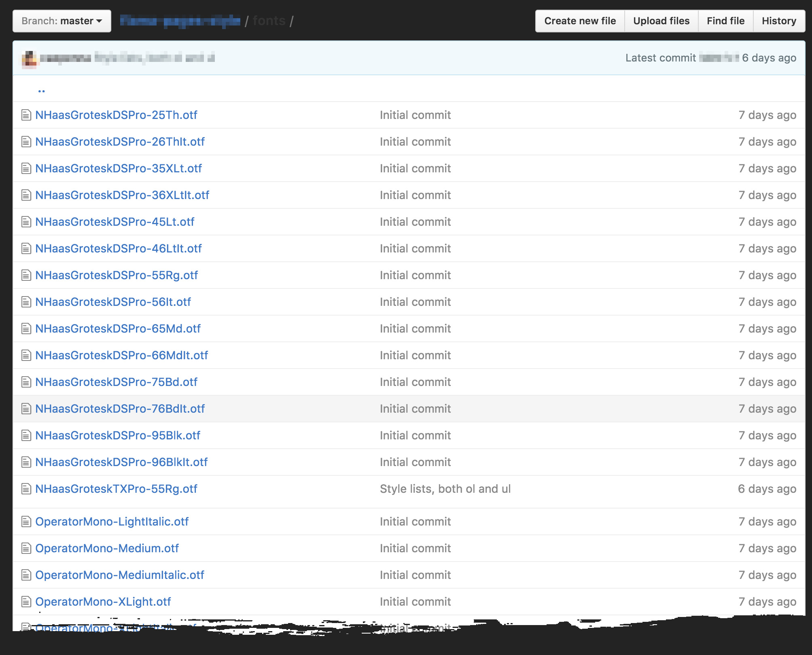Click file icon beside NHaasGroteskTXPro-55Rg.otf

[26, 489]
